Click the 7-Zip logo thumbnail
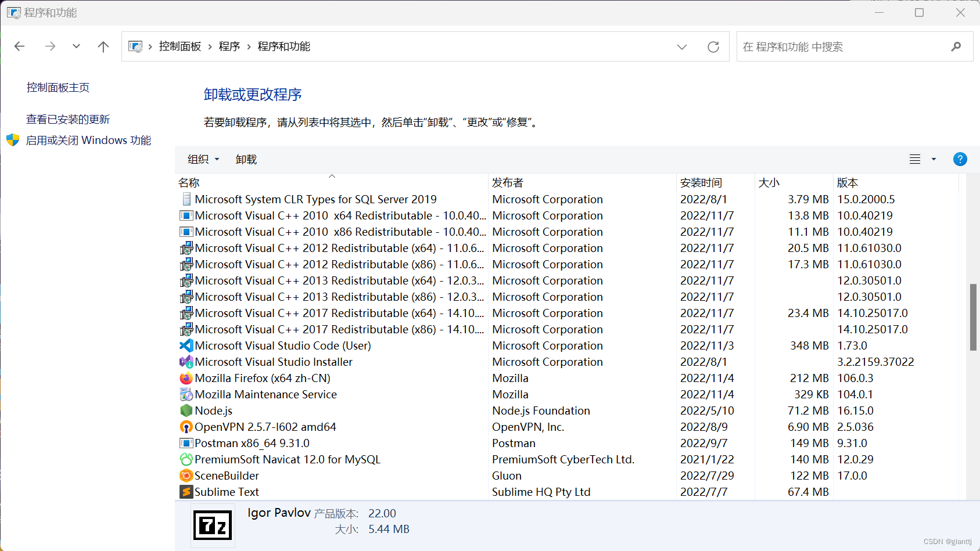Viewport: 980px width, 551px height. [213, 524]
